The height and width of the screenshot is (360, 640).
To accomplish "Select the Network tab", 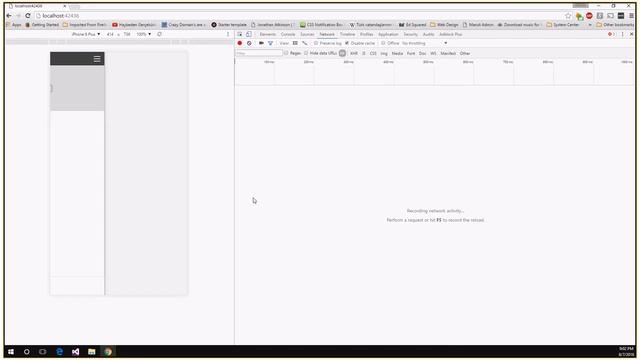I will click(x=327, y=34).
